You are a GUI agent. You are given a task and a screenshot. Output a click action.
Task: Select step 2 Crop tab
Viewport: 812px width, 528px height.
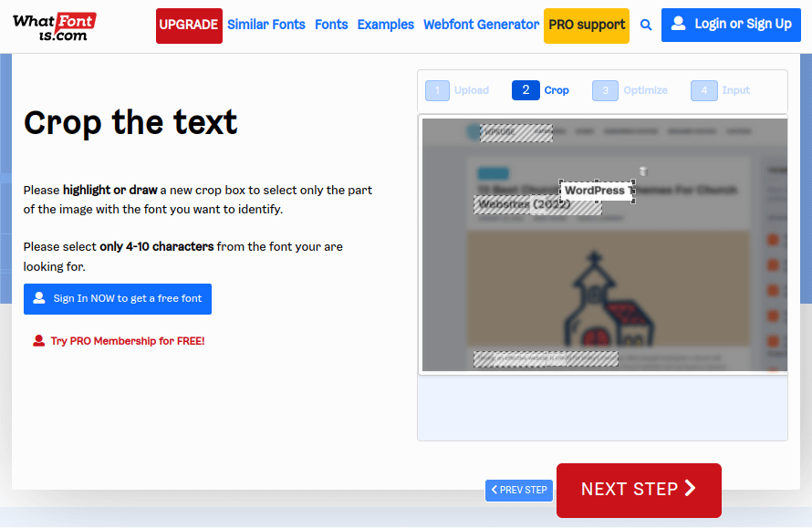tap(541, 90)
